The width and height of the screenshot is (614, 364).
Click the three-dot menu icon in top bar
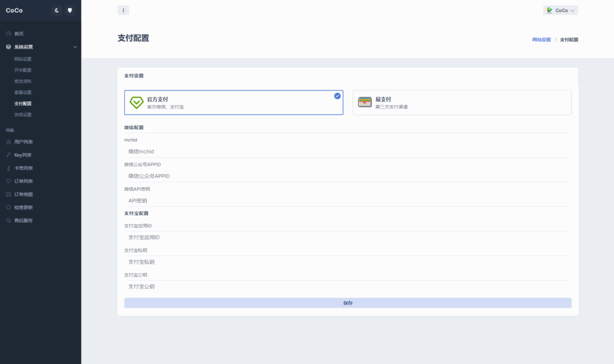[x=124, y=10]
